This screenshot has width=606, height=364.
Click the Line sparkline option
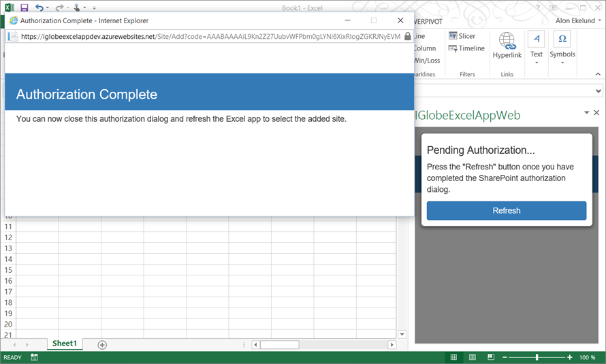(x=419, y=36)
